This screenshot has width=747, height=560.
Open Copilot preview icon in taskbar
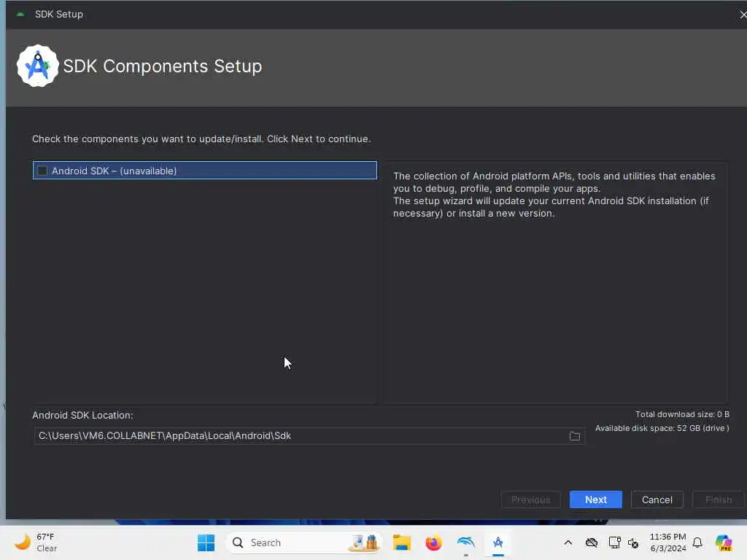tap(724, 542)
